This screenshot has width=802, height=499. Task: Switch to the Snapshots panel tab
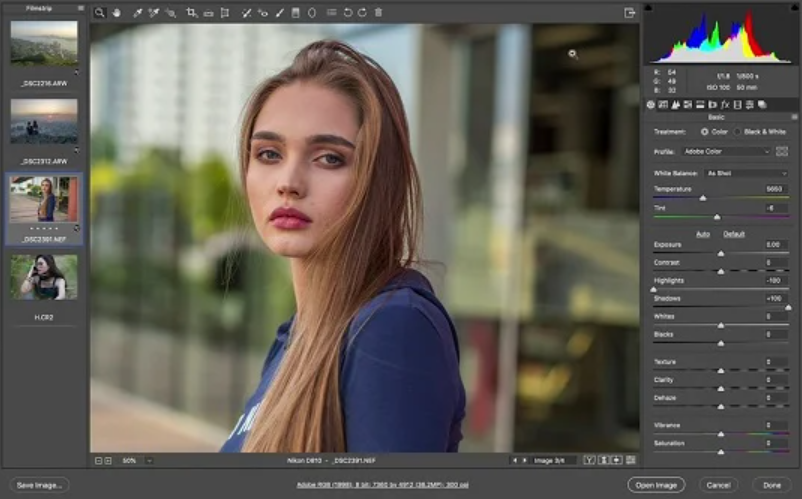click(762, 105)
